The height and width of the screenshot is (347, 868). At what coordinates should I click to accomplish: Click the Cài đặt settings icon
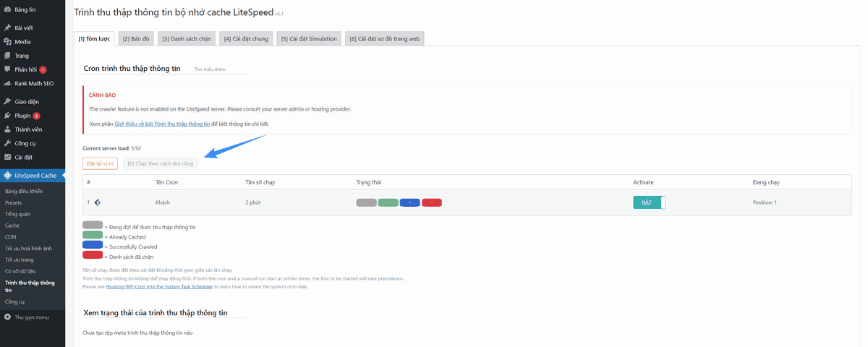(7, 157)
